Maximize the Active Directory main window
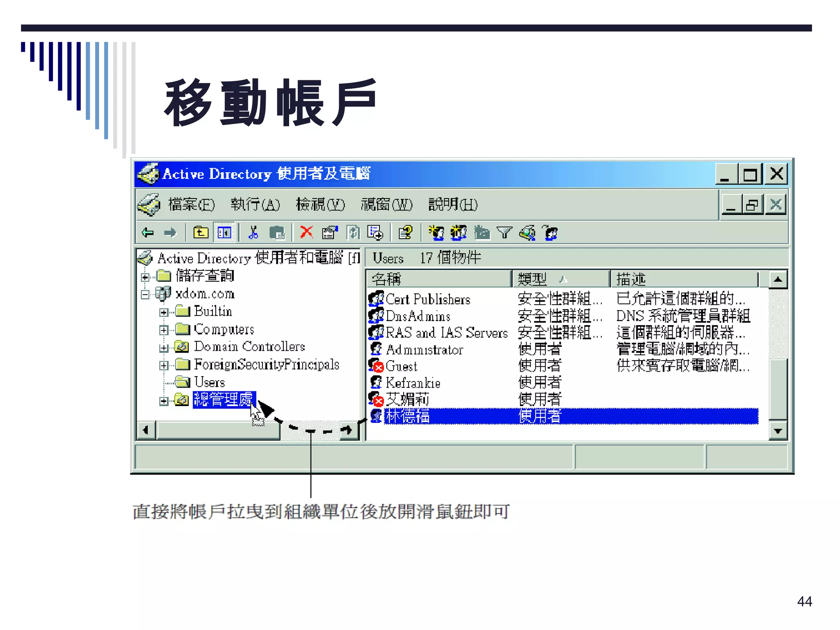The image size is (840, 630). [750, 174]
